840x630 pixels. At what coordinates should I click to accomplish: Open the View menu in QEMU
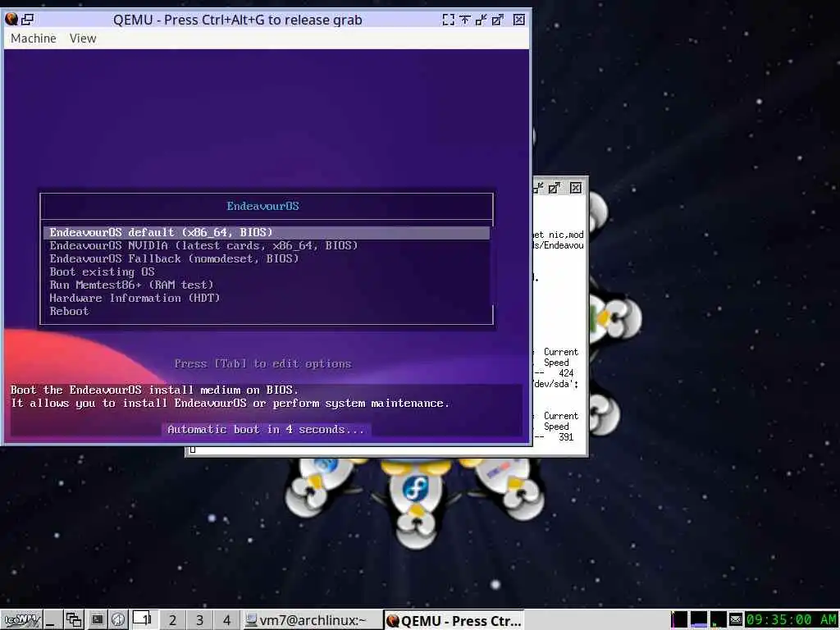tap(83, 38)
